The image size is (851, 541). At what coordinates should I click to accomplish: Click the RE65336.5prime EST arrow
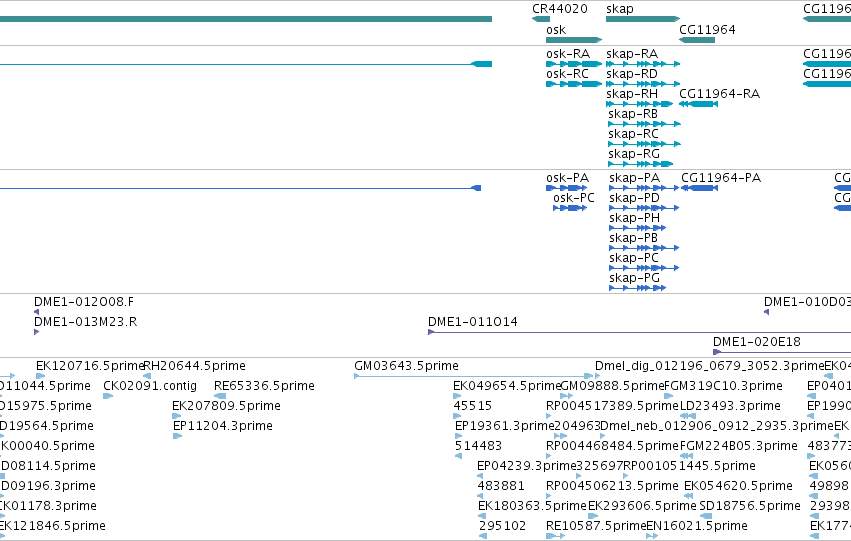coord(220,396)
